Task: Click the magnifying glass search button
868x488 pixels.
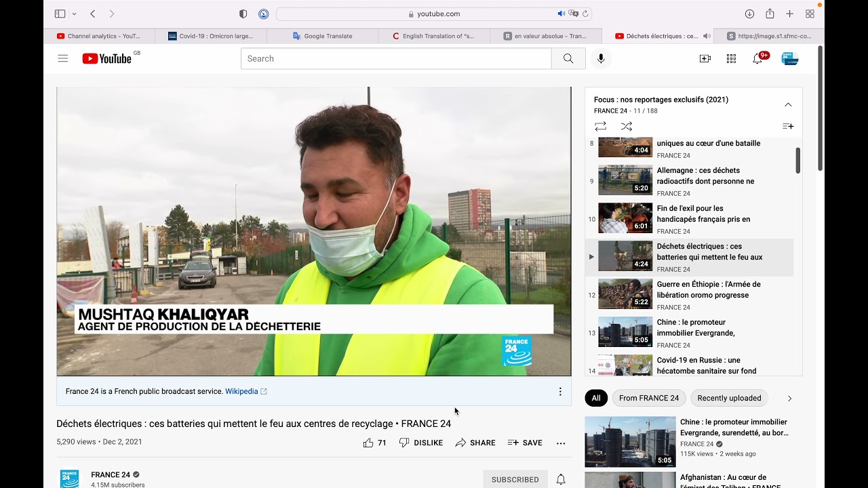Action: pyautogui.click(x=568, y=58)
